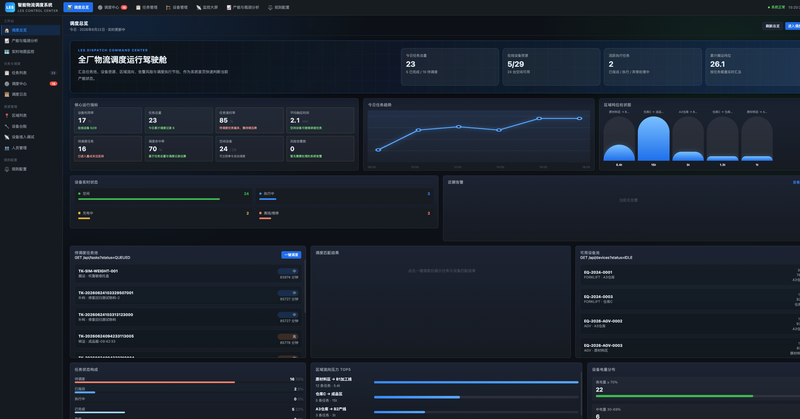
Task: Open 设备接入调试 icon in sidebar
Action: coord(7,137)
